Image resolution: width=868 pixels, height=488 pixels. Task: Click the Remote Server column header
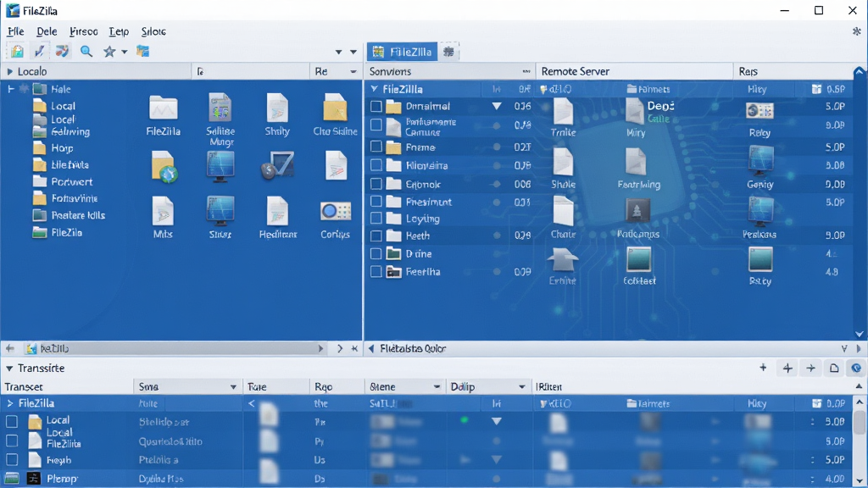(x=634, y=71)
